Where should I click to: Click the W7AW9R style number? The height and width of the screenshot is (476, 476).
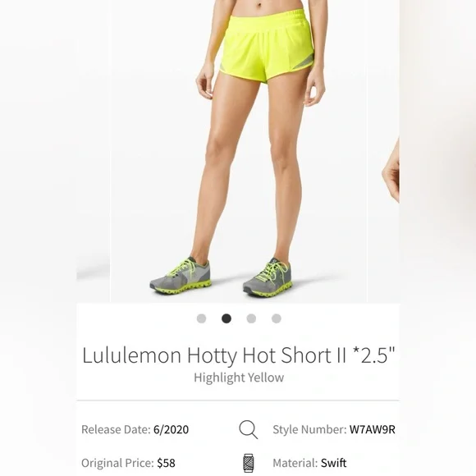(372, 429)
